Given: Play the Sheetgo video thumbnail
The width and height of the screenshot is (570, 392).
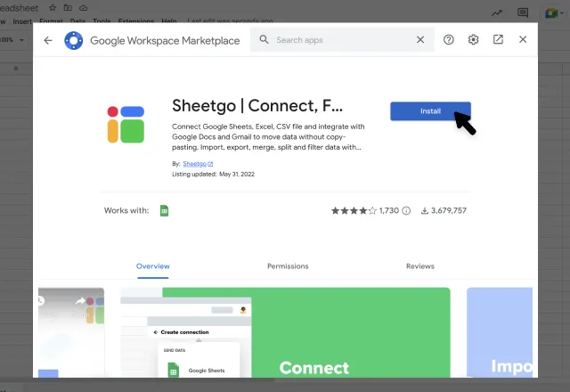Looking at the screenshot, I should (x=71, y=332).
